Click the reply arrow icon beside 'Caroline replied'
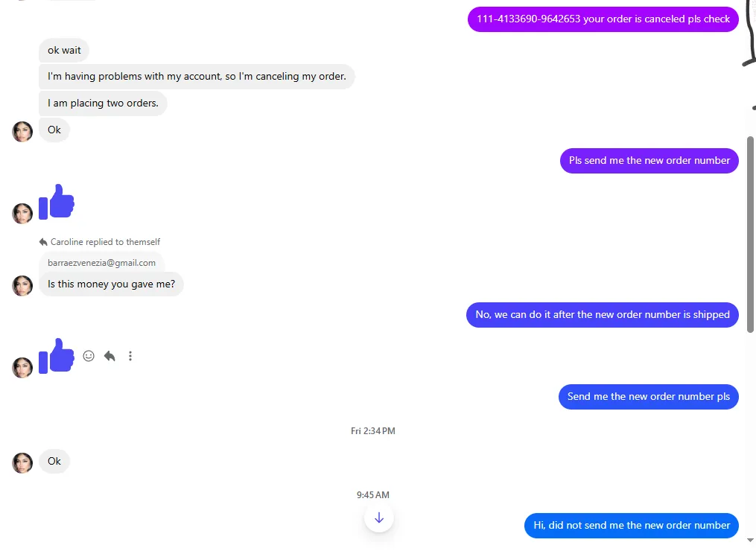756x554 pixels. 43,242
